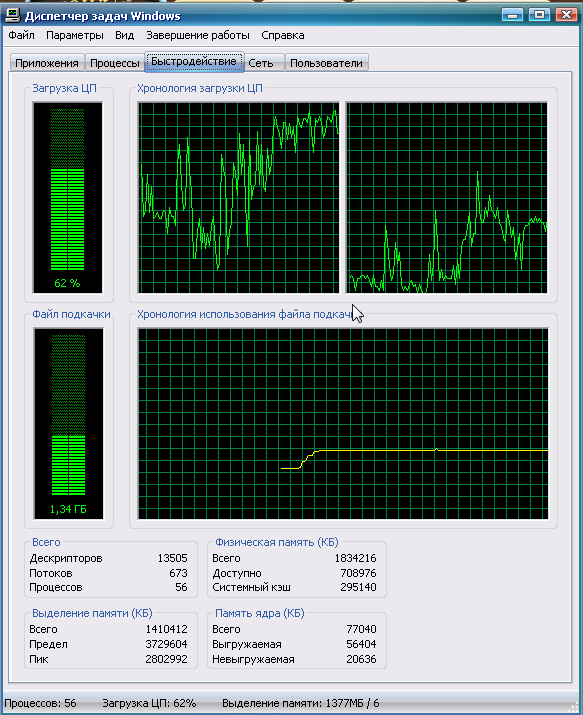Switch to the Приложения tab

coord(47,63)
